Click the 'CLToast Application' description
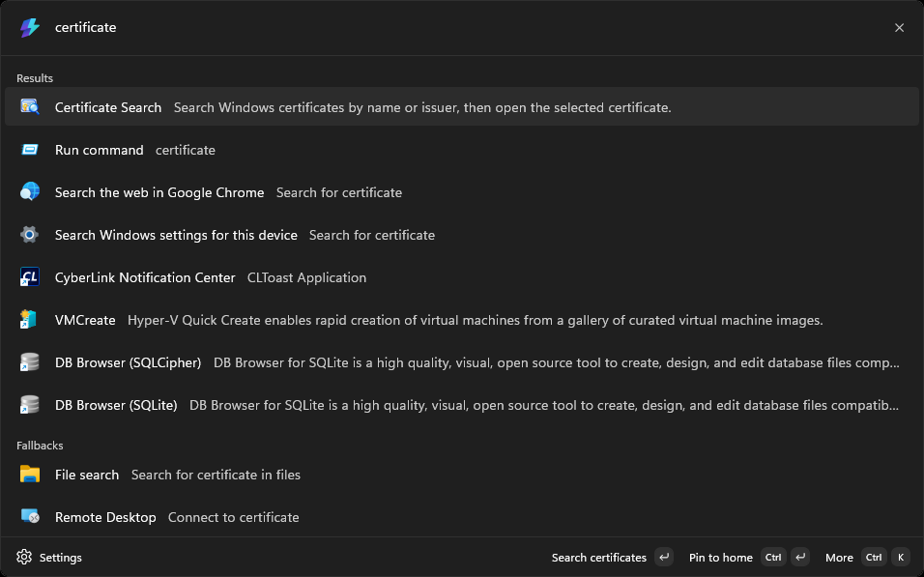The image size is (924, 577). [x=306, y=277]
